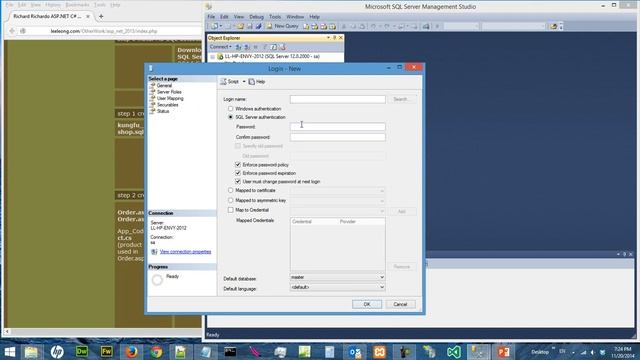640x360 pixels.
Task: Open the User Mapping page
Action: [x=170, y=98]
